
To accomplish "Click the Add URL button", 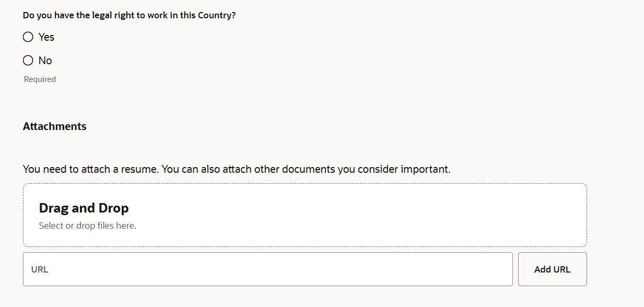I will (552, 269).
